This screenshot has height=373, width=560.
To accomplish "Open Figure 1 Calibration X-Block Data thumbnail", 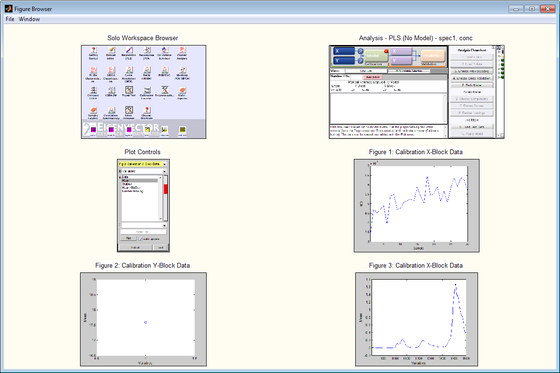I will 416,205.
